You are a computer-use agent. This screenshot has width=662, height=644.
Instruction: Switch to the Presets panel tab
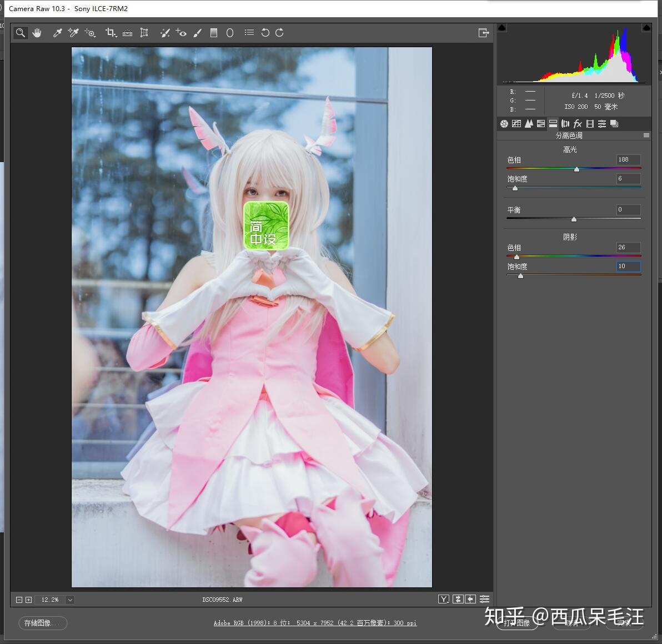pyautogui.click(x=602, y=124)
